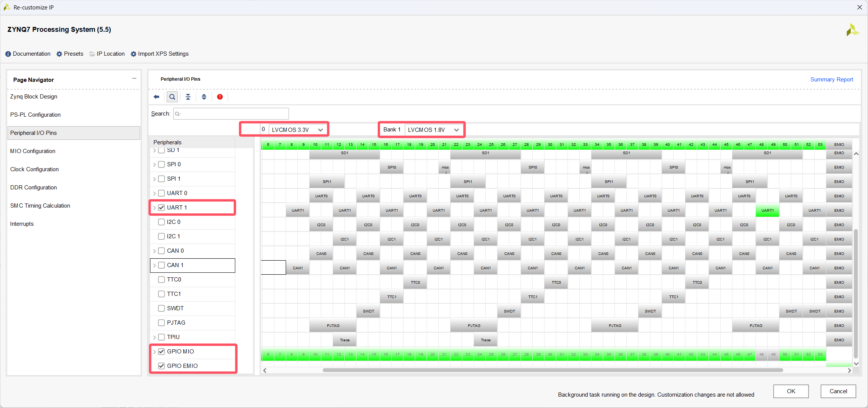Click the OK button
Image resolution: width=868 pixels, height=408 pixels.
point(791,391)
